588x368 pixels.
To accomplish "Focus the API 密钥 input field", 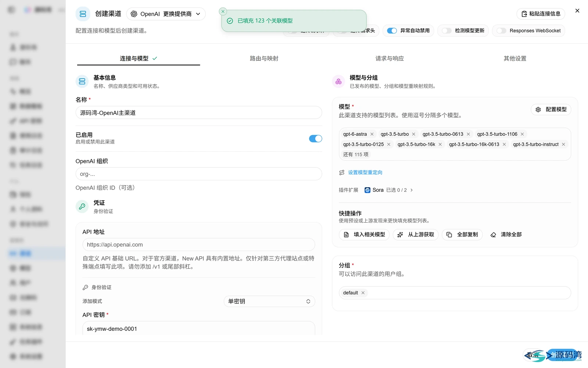I will click(199, 329).
